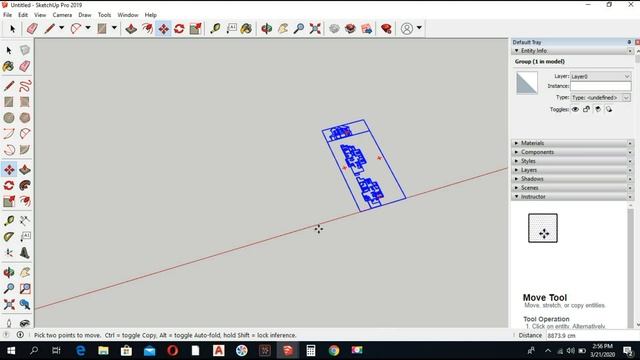The image size is (640, 360).
Task: Select Eraser in the top toolbar
Action: click(x=32, y=29)
